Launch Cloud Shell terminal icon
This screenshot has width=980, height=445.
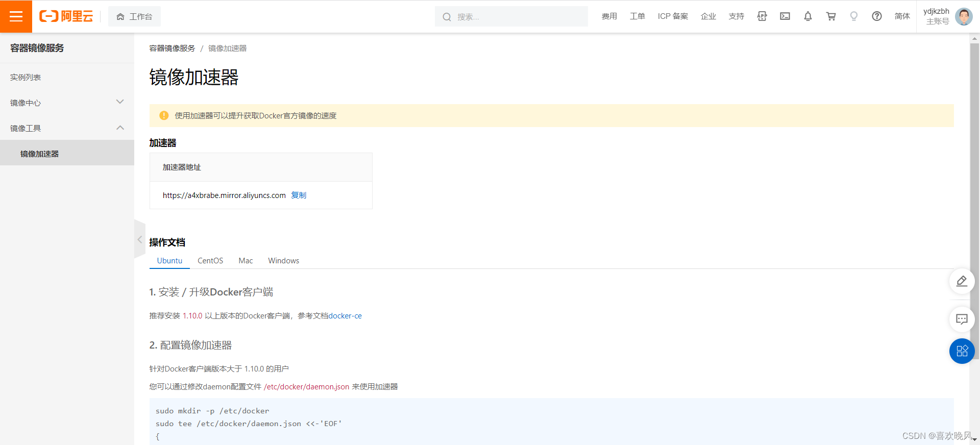click(785, 16)
